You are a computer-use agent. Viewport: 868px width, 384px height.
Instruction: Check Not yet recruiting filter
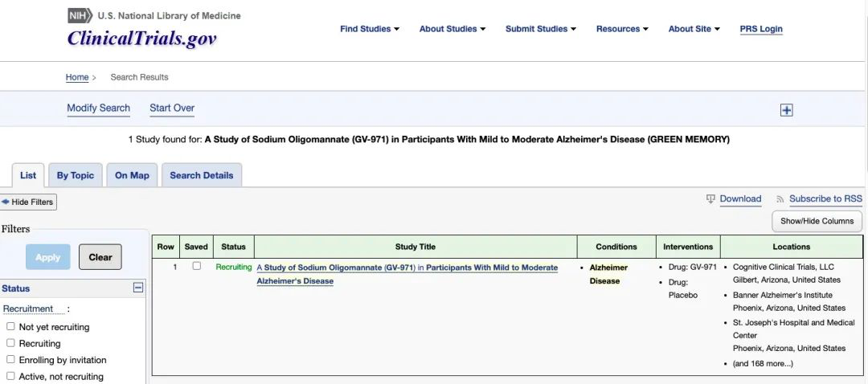click(x=10, y=326)
